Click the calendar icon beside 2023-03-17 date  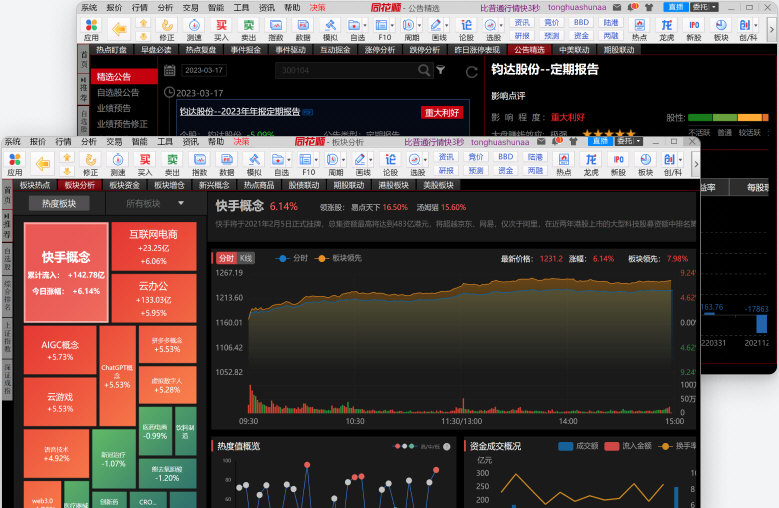(169, 70)
